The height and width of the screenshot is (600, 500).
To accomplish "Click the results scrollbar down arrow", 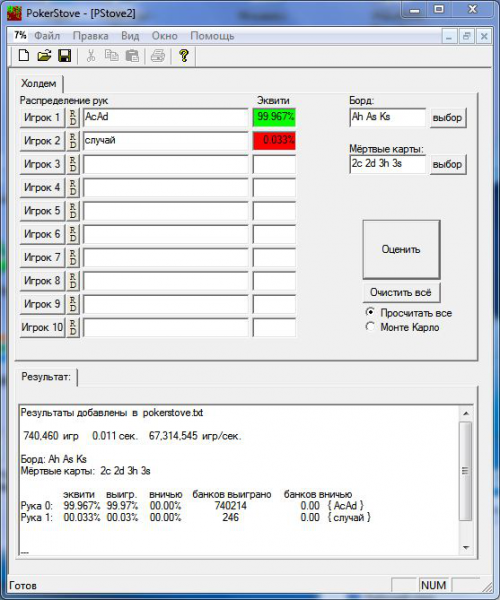I will coord(466,548).
